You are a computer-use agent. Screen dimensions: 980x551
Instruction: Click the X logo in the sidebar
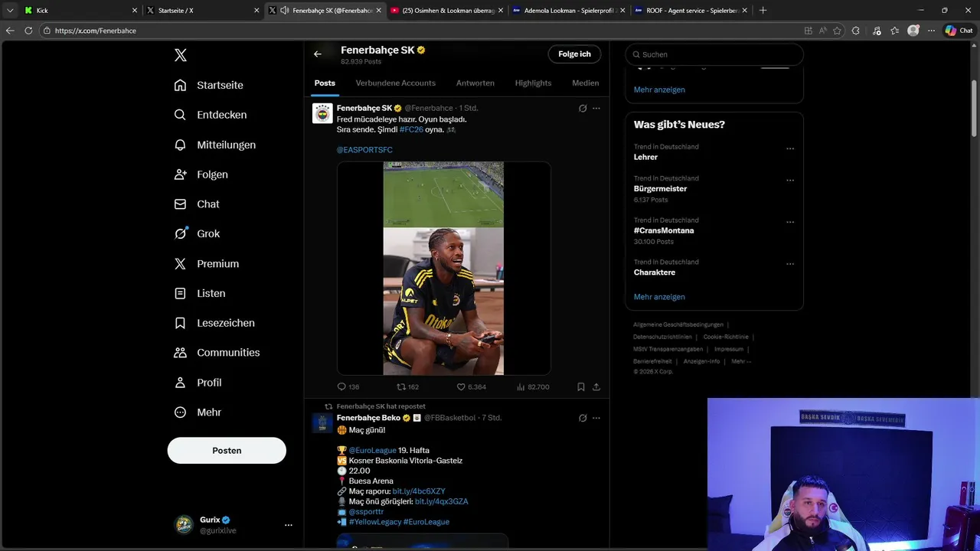coord(180,55)
